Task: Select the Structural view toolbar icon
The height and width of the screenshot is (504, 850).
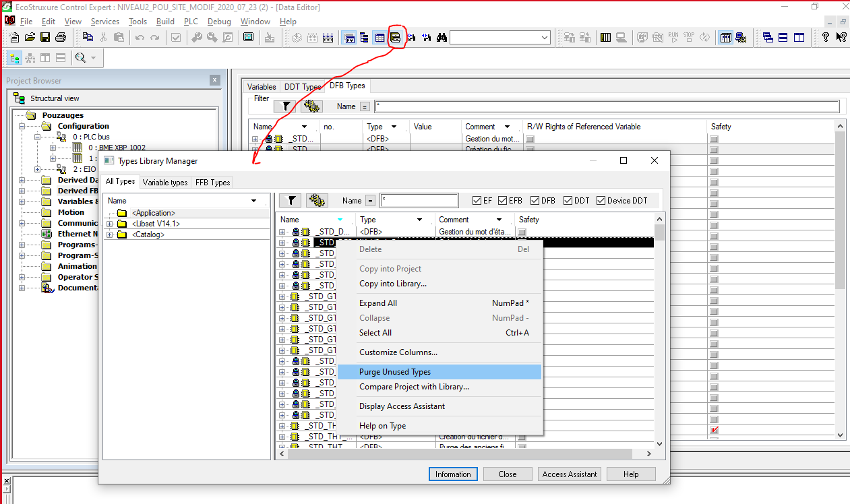Action: pyautogui.click(x=14, y=58)
